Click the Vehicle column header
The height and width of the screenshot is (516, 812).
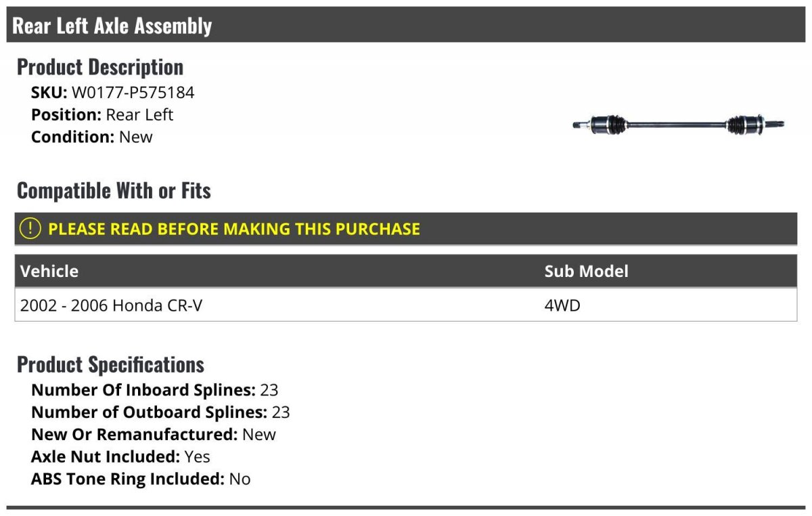[x=49, y=272]
